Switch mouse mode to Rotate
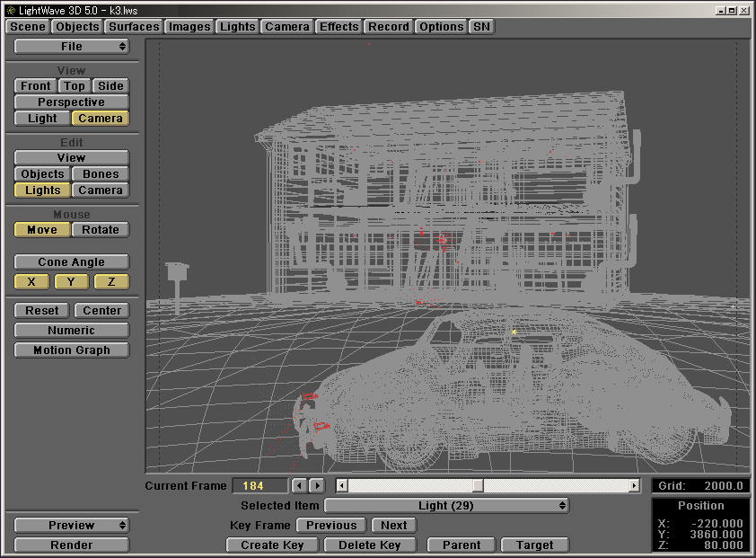The width and height of the screenshot is (756, 558). [x=101, y=230]
